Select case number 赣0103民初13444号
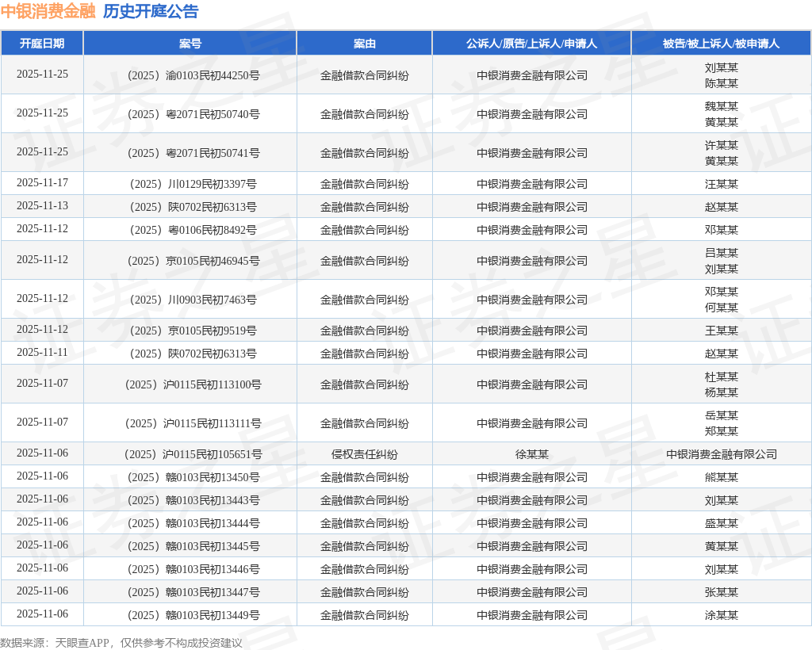Viewport: 812px width, 650px height. point(193,523)
